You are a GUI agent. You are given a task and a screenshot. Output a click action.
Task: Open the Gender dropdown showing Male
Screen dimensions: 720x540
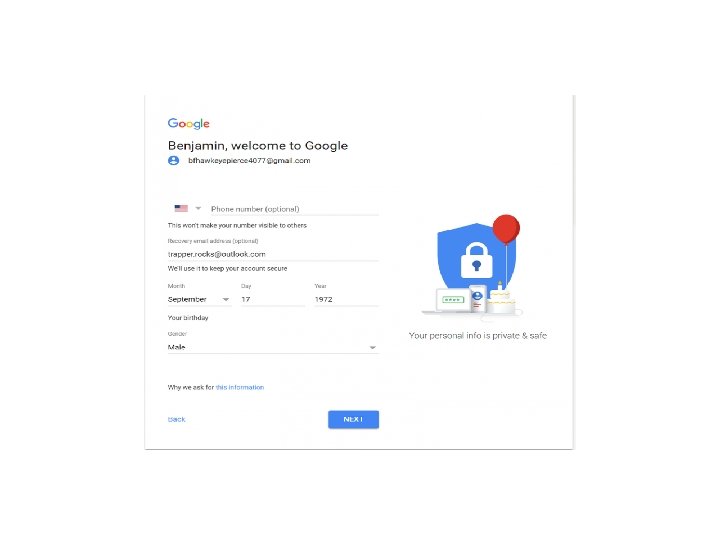[x=273, y=347]
